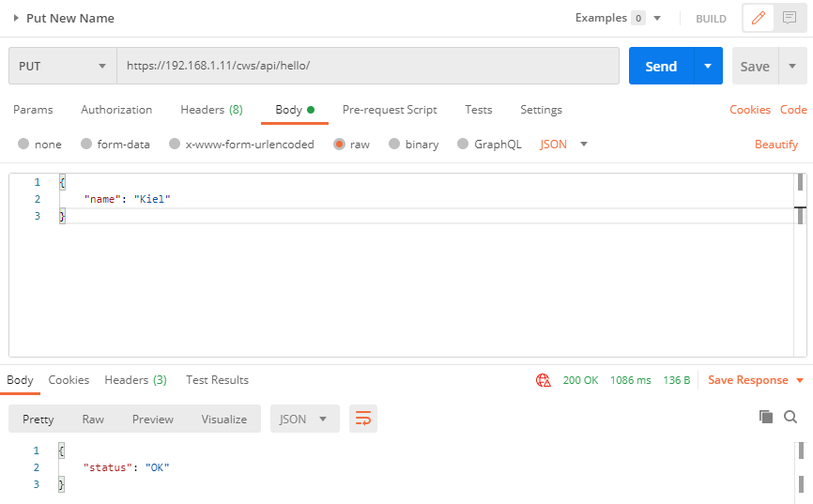Click the Beautify link
This screenshot has height=504, width=813.
pyautogui.click(x=776, y=145)
